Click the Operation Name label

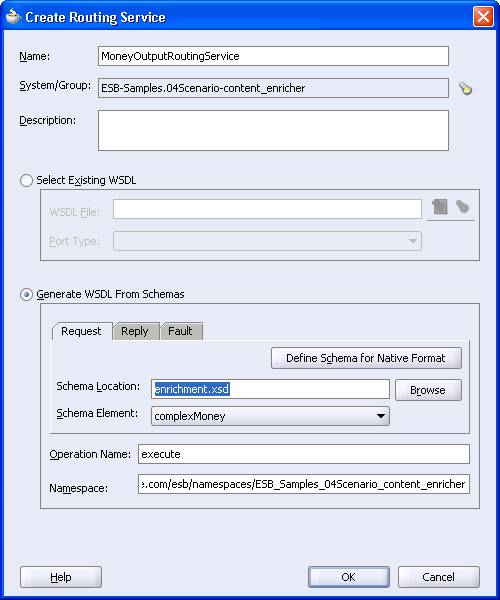(90, 454)
